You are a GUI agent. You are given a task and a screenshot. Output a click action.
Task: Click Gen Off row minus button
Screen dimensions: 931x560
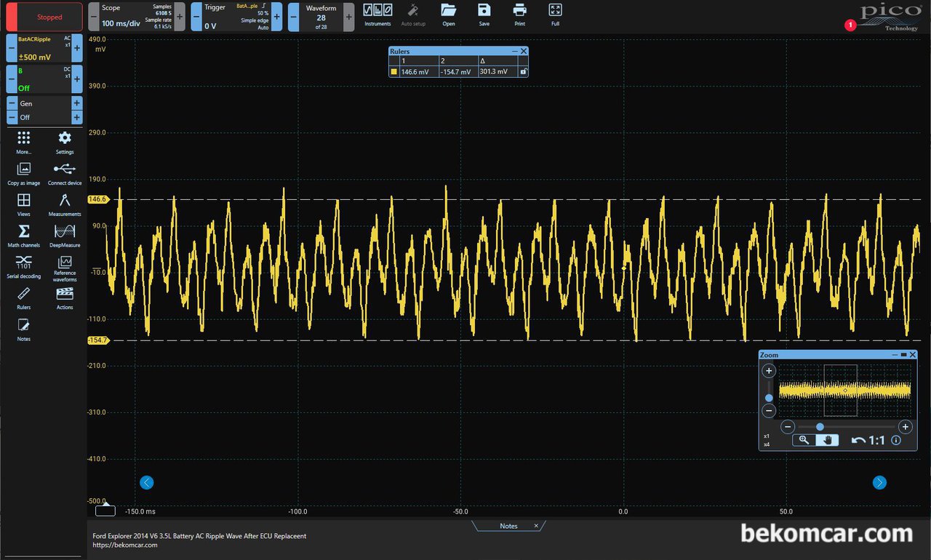(12, 117)
